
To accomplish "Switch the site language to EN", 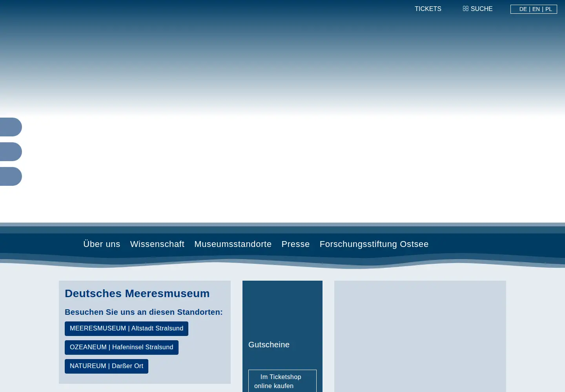I will [x=536, y=9].
